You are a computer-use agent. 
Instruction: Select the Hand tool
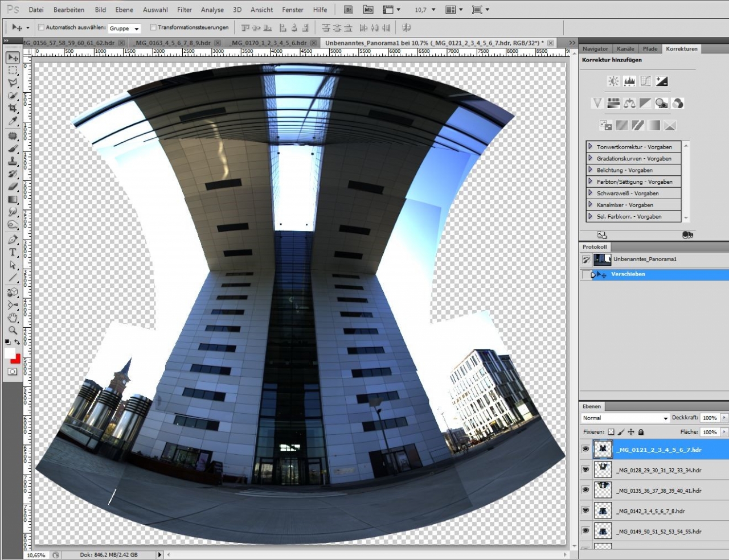tap(13, 318)
